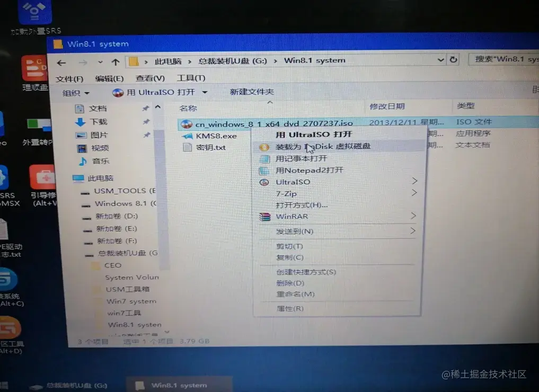Click navigation pane scroll-up arrow
Screen dimensions: 539x392
(x=158, y=107)
